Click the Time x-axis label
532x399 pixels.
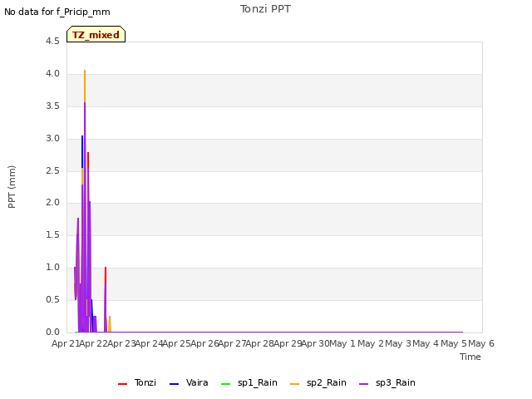470,357
